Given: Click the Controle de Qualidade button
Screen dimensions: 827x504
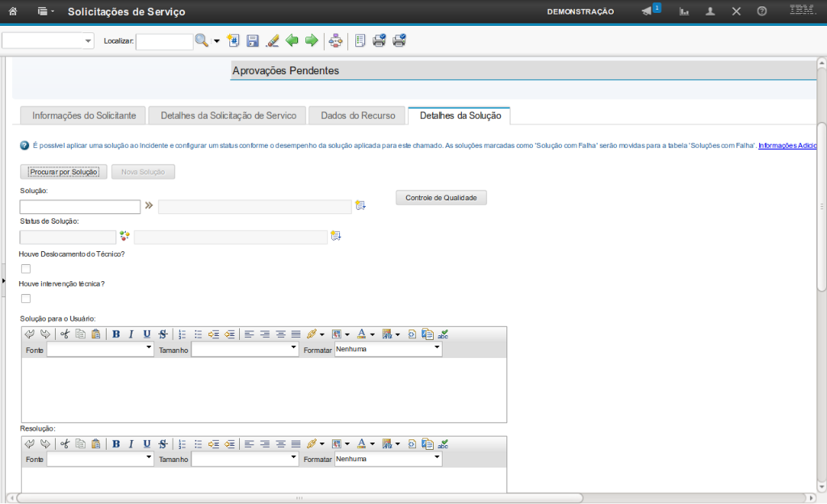Looking at the screenshot, I should point(441,198).
